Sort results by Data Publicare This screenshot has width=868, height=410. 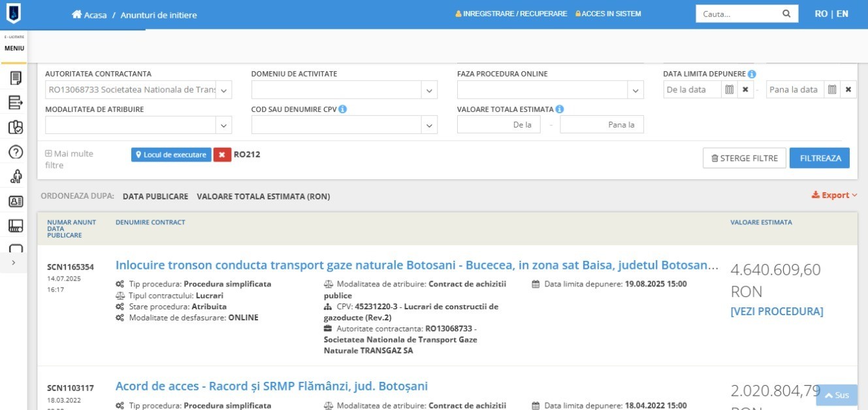click(155, 196)
